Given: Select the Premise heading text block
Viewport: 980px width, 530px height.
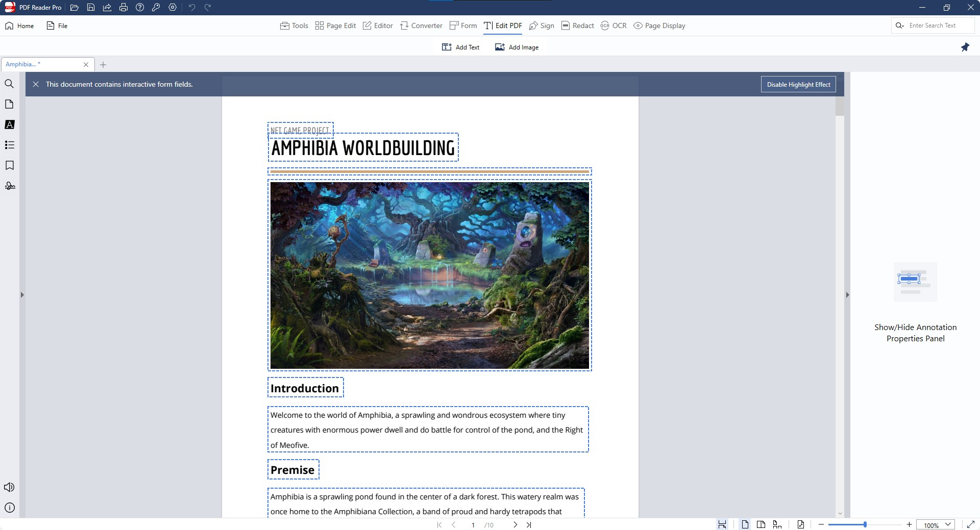Looking at the screenshot, I should click(x=293, y=469).
